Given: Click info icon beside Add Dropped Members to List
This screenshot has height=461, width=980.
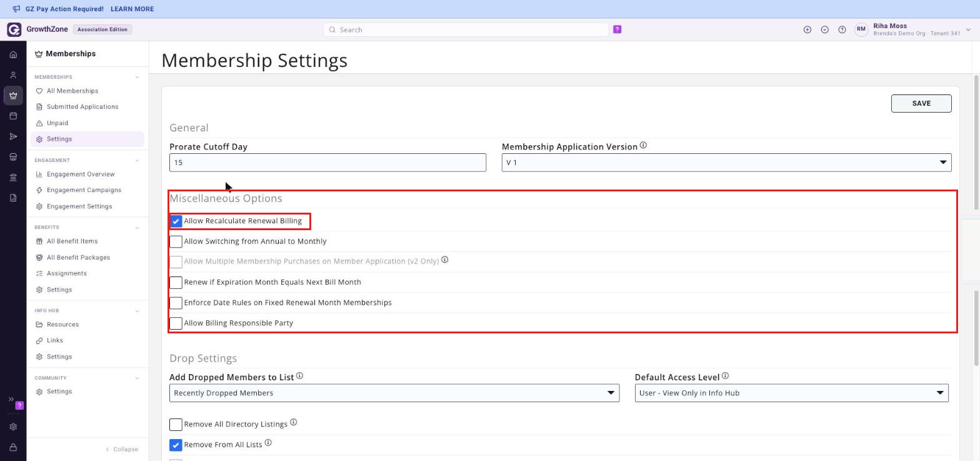Looking at the screenshot, I should [299, 376].
